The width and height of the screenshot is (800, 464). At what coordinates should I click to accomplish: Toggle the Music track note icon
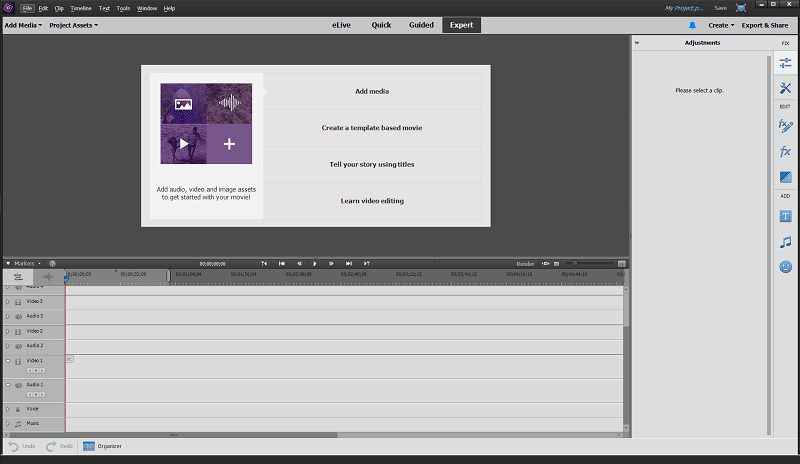[18, 424]
